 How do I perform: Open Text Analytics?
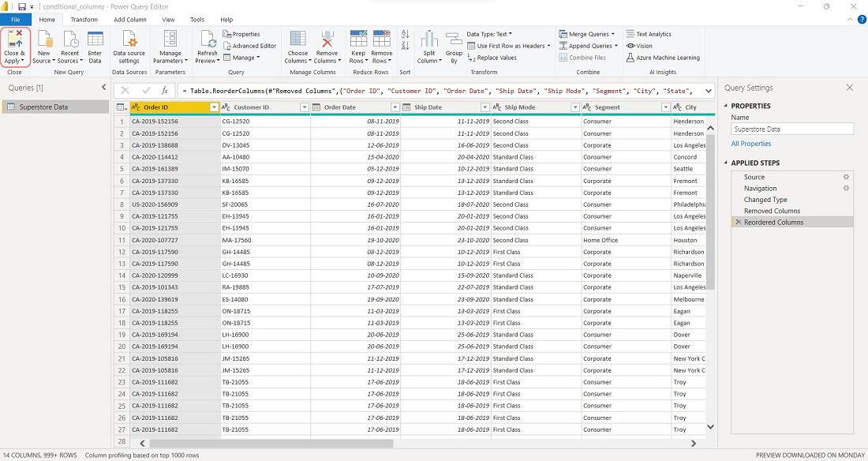point(649,34)
